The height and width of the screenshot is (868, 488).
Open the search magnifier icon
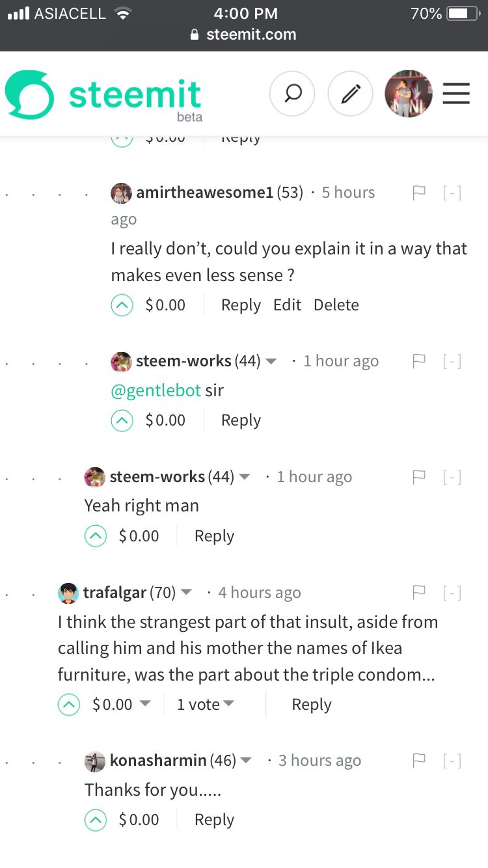click(292, 94)
